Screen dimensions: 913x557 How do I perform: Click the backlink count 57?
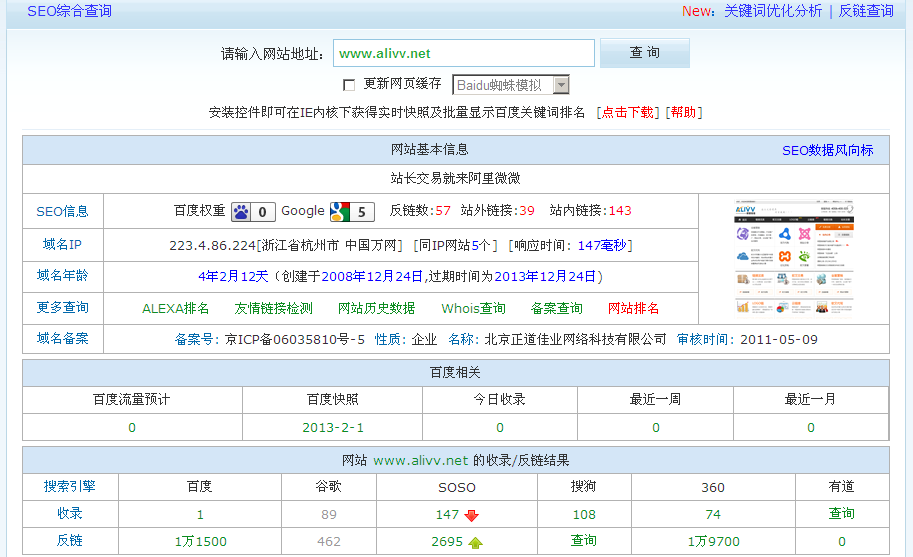(x=443, y=211)
